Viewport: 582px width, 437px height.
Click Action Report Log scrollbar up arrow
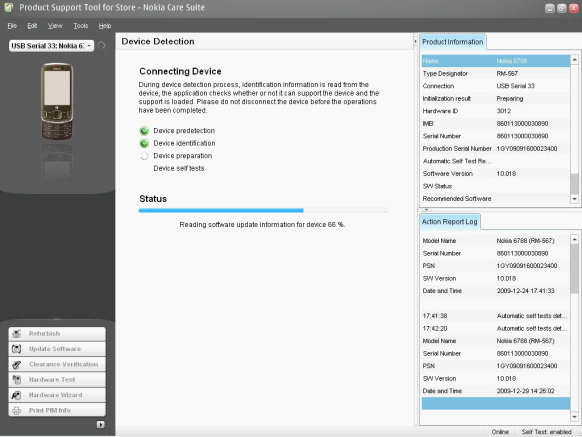(x=575, y=239)
